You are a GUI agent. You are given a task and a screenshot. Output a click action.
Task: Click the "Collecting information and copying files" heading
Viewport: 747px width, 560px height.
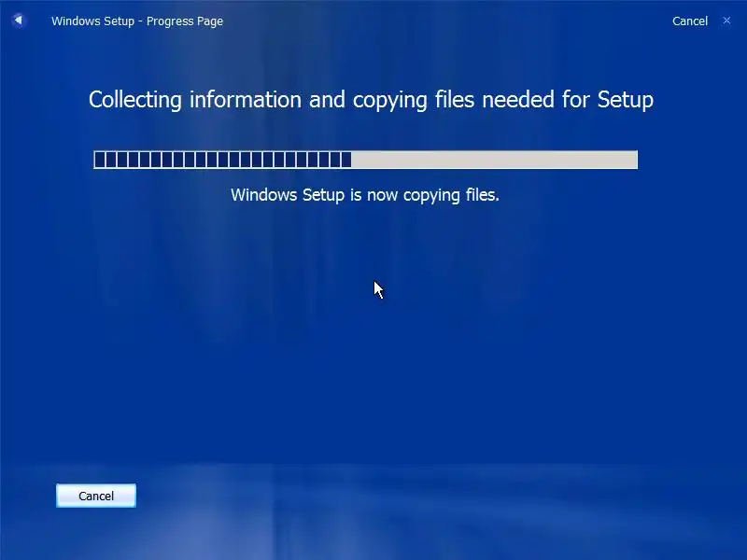coord(371,100)
